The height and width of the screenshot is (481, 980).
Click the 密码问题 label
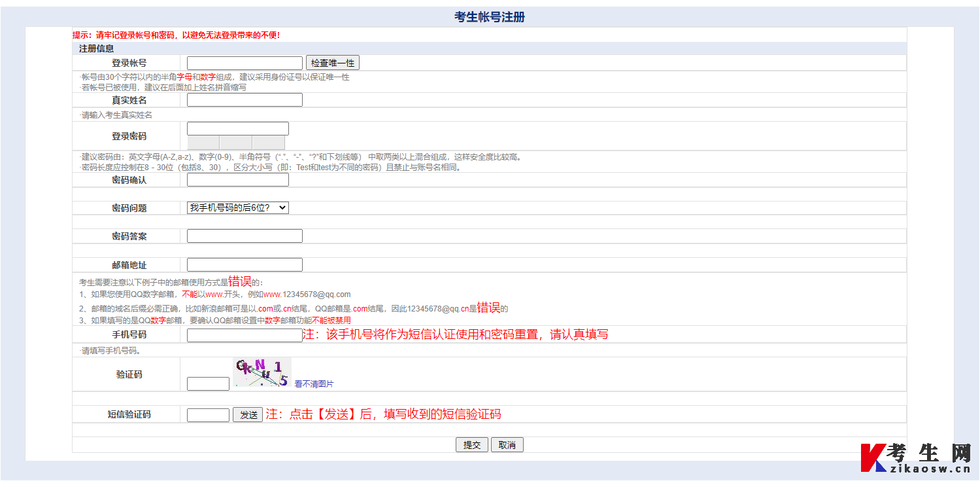point(129,208)
